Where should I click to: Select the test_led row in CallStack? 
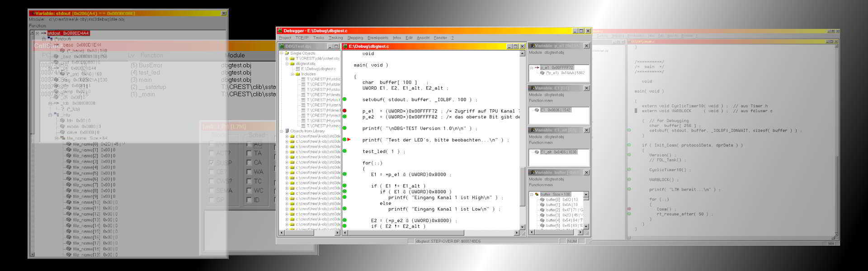click(x=149, y=72)
